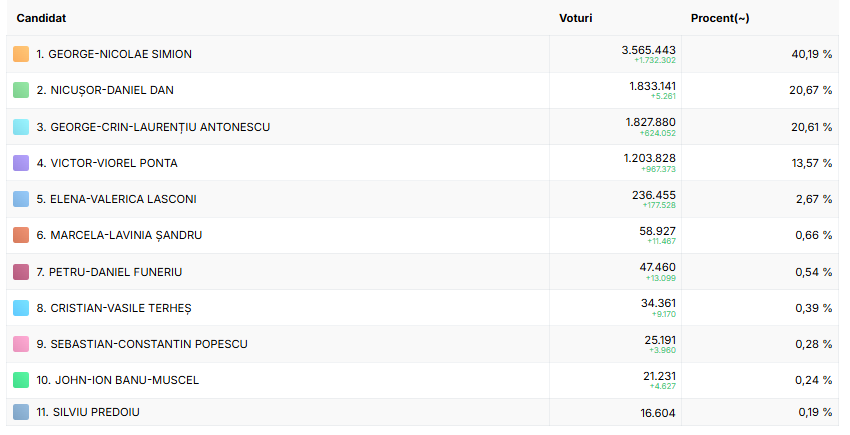
Task: Click the 2,67 % percentage for Lasconi
Action: [814, 199]
